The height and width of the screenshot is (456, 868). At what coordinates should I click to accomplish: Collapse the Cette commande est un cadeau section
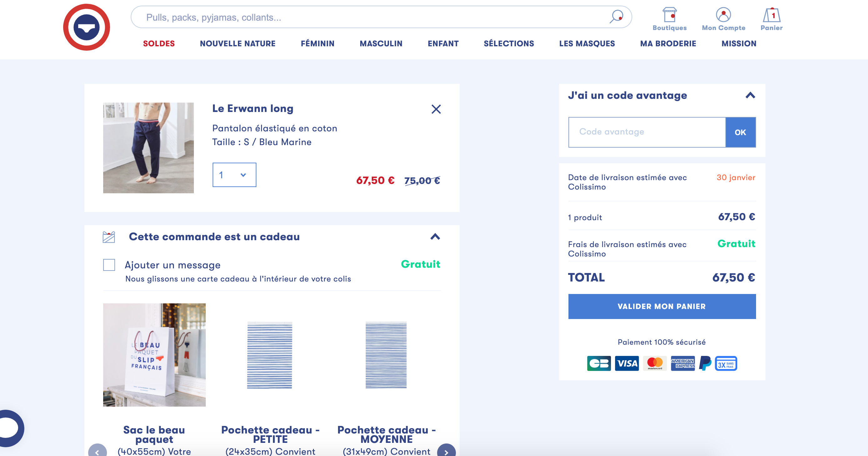coord(435,236)
